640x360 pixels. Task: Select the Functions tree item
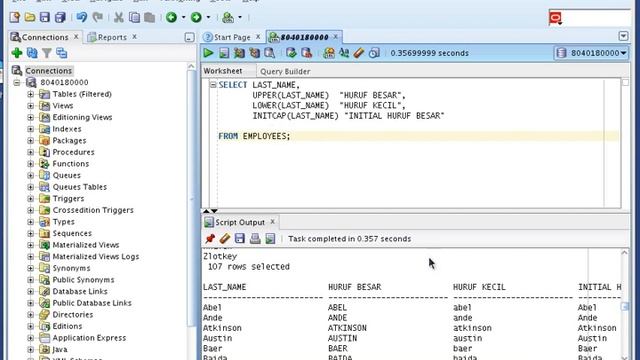coord(71,164)
